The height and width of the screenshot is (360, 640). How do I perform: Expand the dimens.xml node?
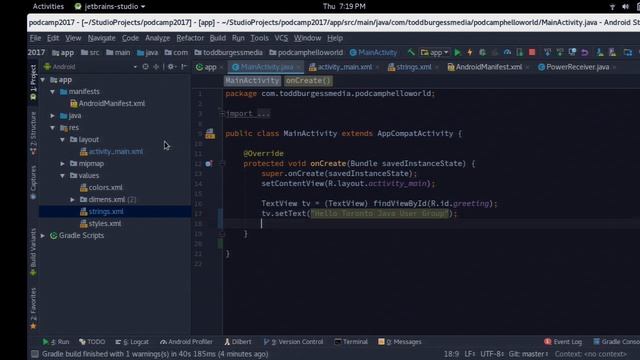pos(72,200)
